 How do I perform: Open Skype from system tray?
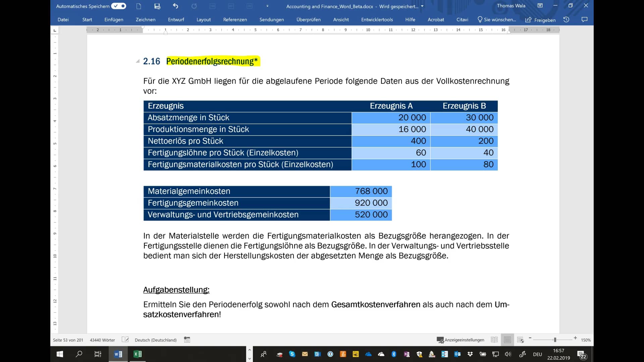(x=292, y=354)
